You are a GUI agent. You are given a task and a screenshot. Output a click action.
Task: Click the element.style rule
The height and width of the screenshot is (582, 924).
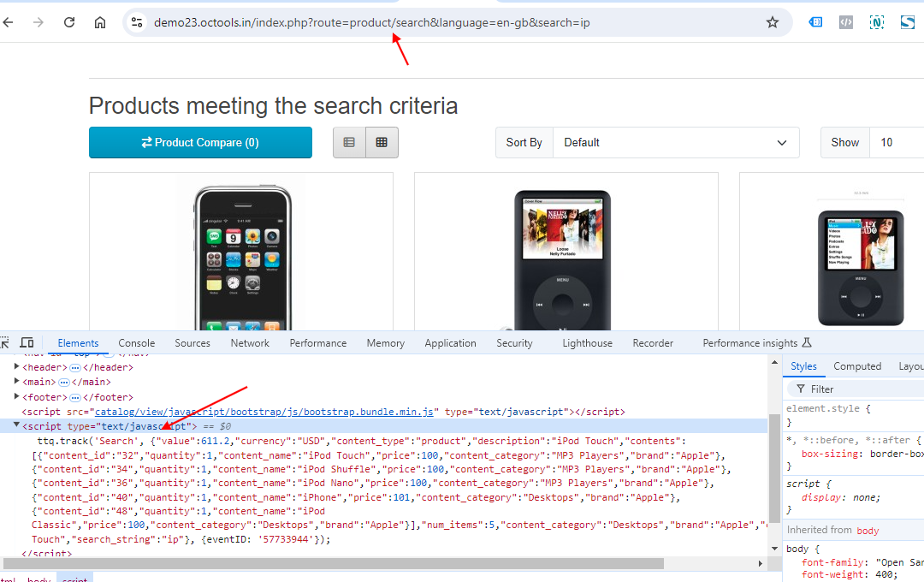tap(828, 408)
